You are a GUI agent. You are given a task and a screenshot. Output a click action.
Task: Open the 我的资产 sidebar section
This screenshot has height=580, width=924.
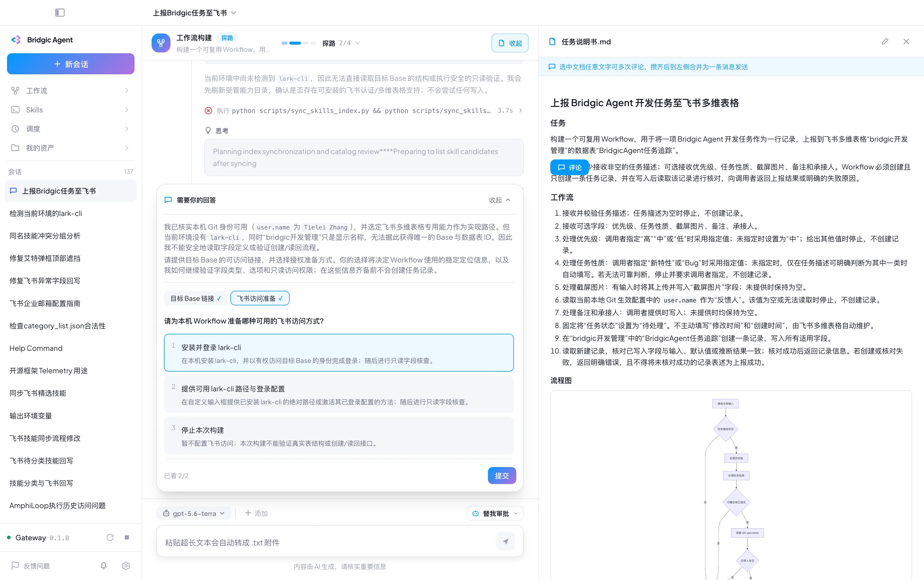pos(71,148)
